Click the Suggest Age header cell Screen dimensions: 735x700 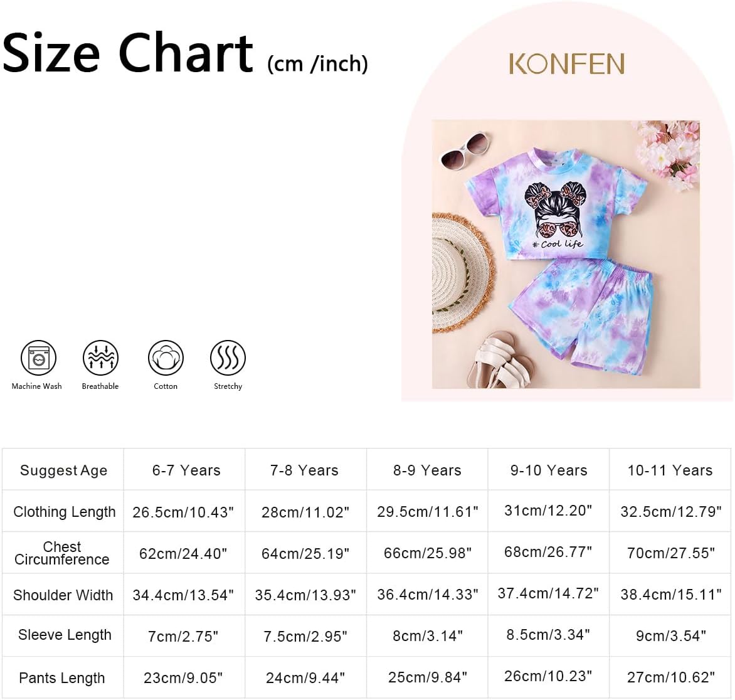pyautogui.click(x=63, y=470)
